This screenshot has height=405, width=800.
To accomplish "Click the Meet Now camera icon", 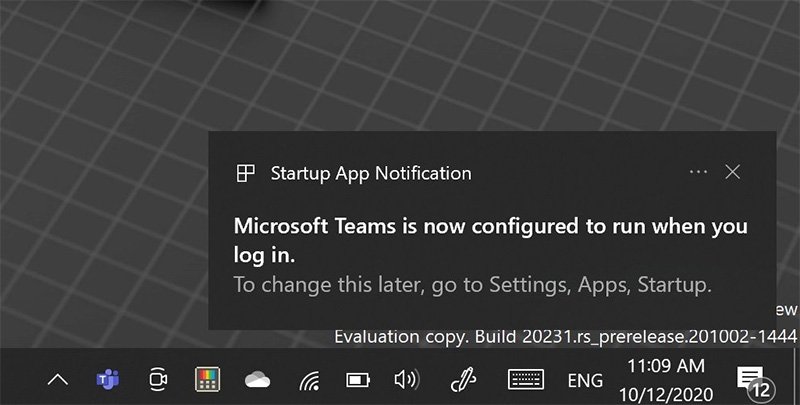I will [x=157, y=380].
